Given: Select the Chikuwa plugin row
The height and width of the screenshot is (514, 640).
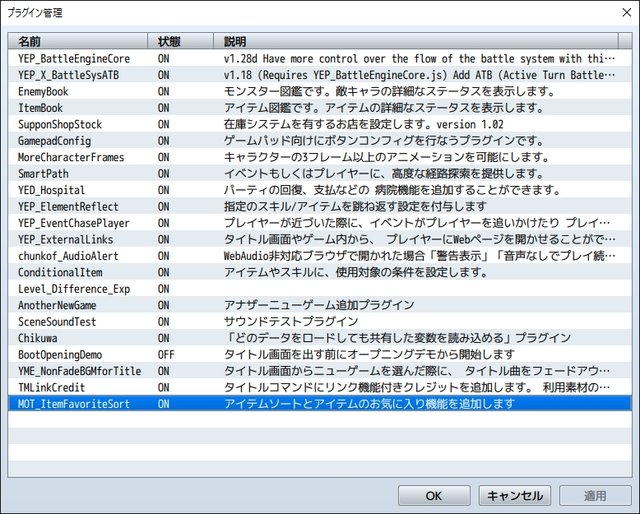Looking at the screenshot, I should pos(320,338).
